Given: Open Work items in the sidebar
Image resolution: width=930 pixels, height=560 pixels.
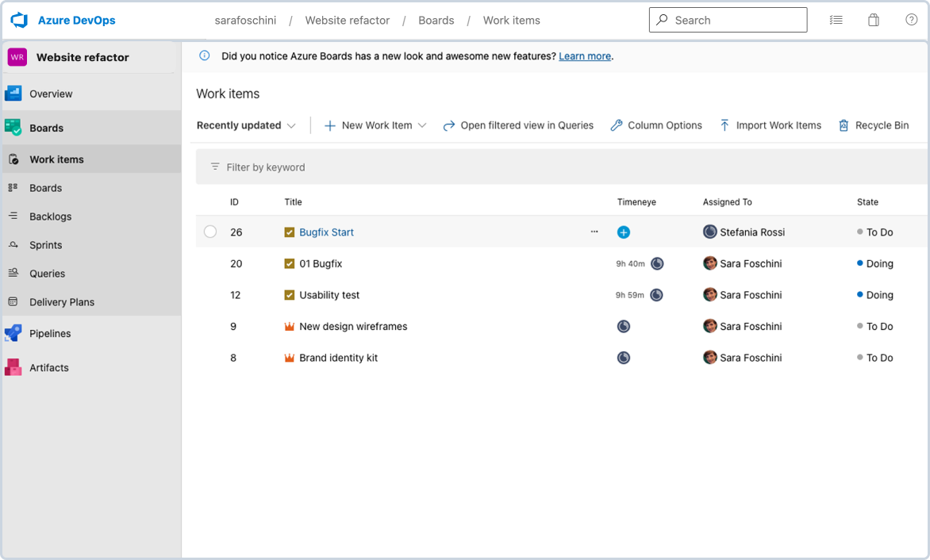Looking at the screenshot, I should click(92, 159).
